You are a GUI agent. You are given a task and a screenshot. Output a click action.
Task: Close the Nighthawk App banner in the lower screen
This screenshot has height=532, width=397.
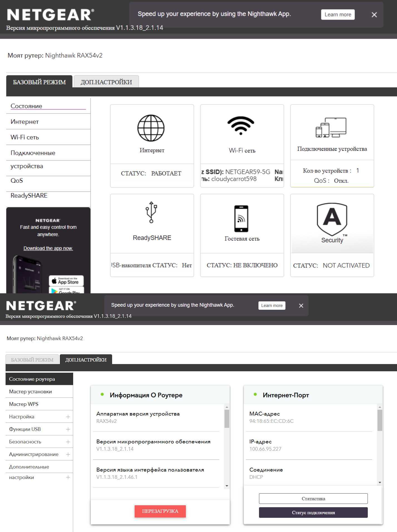pyautogui.click(x=301, y=306)
